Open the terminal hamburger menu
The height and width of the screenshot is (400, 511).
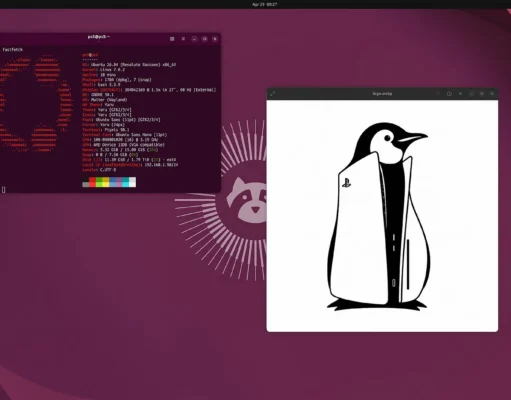(x=183, y=39)
